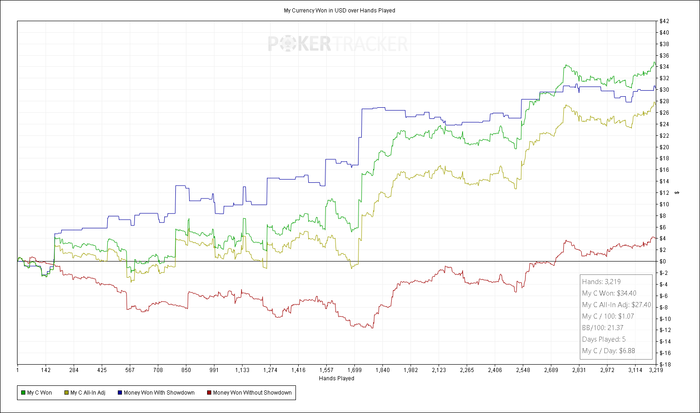Select 'Money Won Without Showdown' legend label
700x413 pixels.
coord(252,393)
